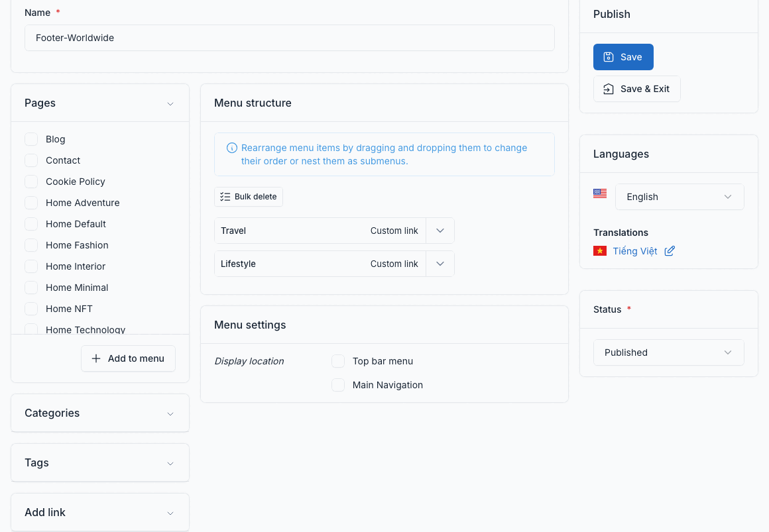Click the Save button
The height and width of the screenshot is (532, 769).
tap(623, 57)
